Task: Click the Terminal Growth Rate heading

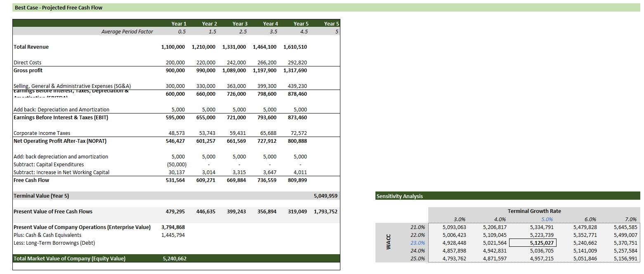Action: click(x=534, y=211)
